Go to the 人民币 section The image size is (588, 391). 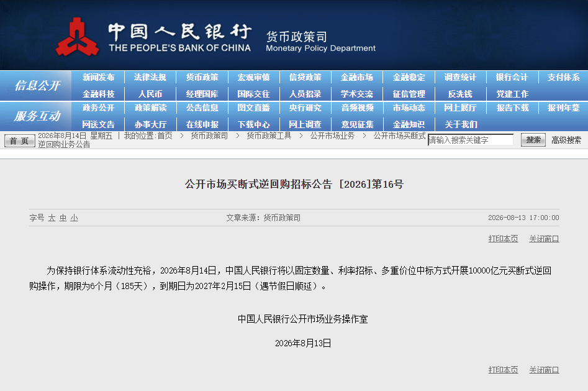[150, 94]
